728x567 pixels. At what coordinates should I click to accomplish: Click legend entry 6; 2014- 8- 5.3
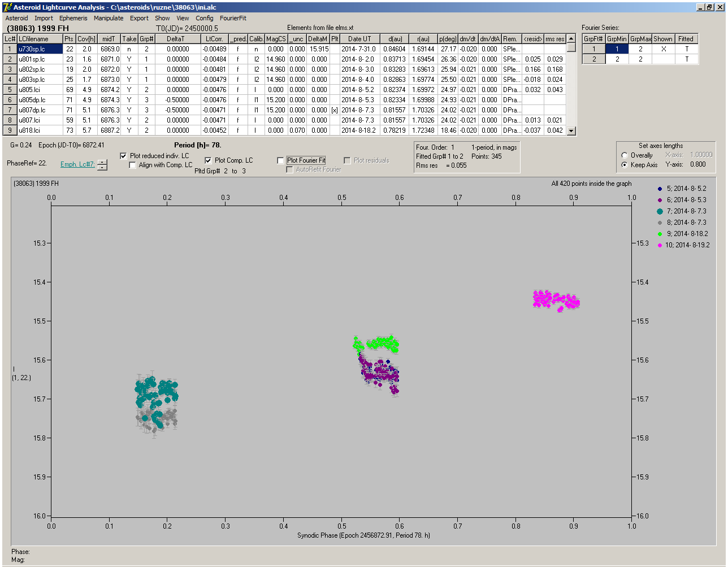(x=683, y=200)
